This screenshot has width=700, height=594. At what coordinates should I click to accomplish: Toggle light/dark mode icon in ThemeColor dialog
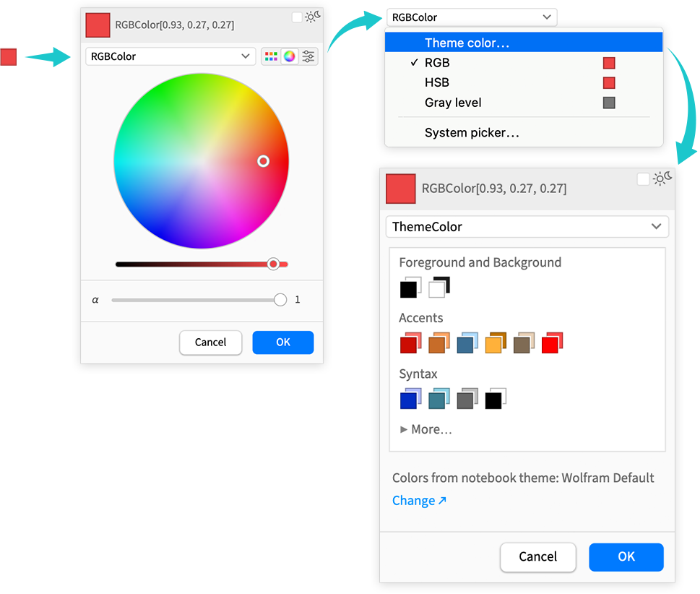662,178
